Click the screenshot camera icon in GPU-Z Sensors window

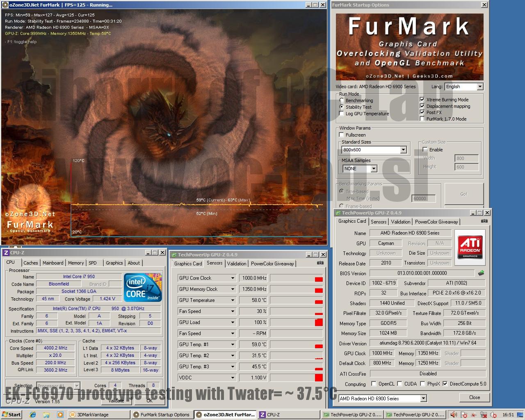(x=320, y=262)
